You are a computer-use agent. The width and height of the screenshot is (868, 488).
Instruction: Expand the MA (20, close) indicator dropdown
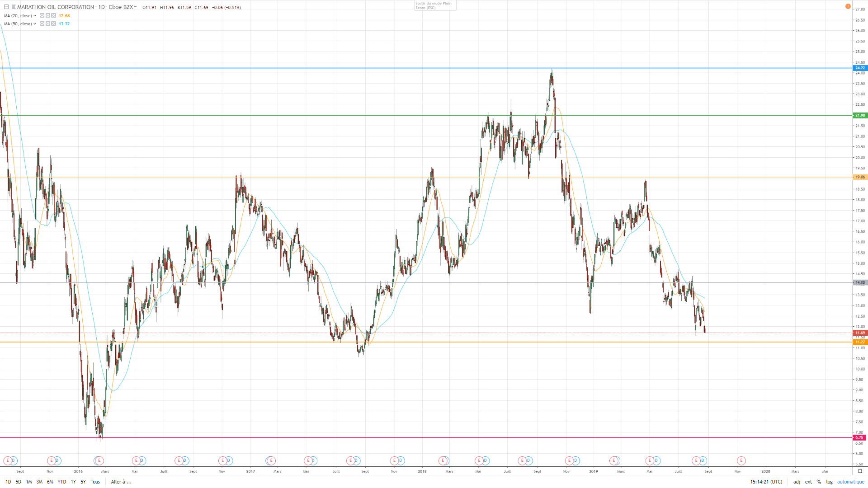(35, 16)
